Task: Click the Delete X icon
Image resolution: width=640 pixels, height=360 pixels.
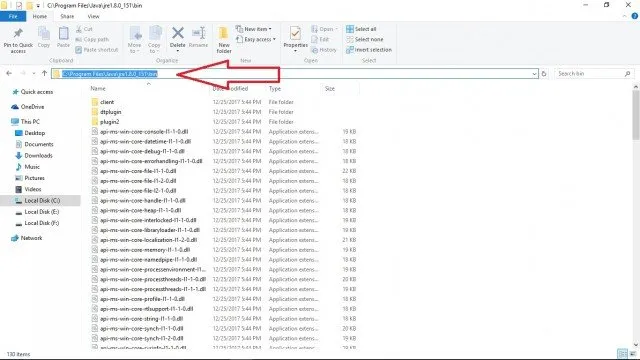Action: 178,33
